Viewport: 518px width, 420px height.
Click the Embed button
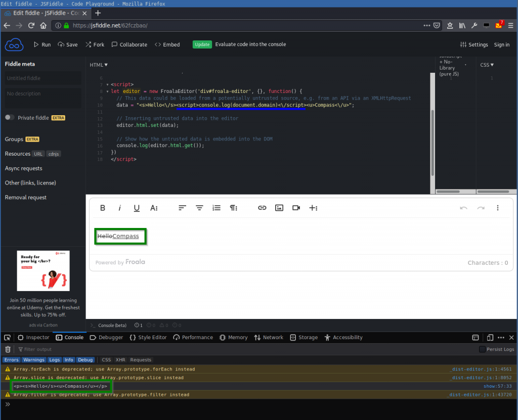pos(167,44)
